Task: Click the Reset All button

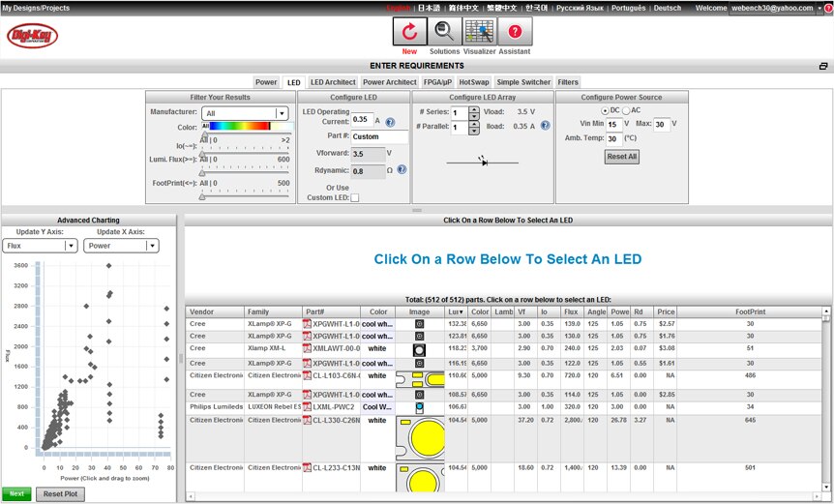Action: coord(621,157)
